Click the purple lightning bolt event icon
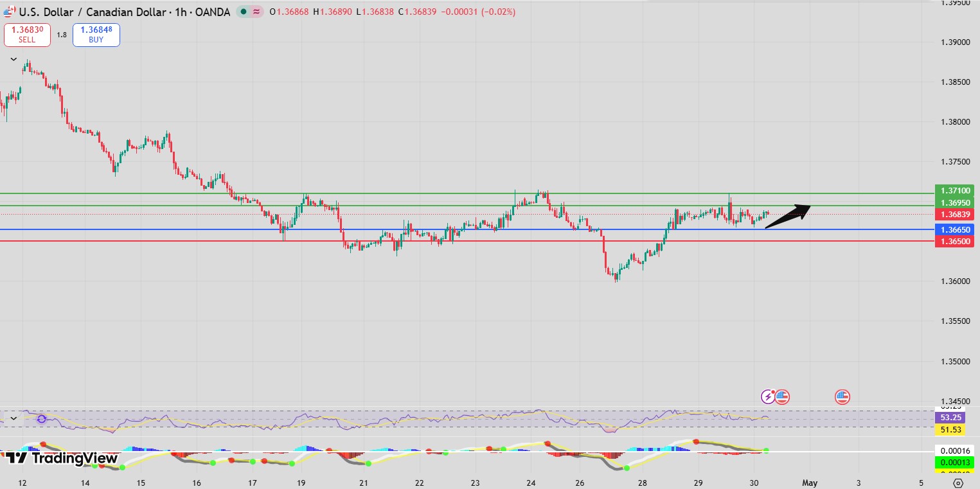 [768, 396]
